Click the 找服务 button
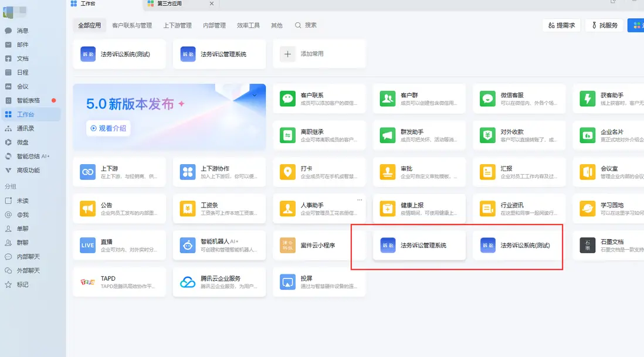Screen dimensions: 644x357 click(605, 25)
